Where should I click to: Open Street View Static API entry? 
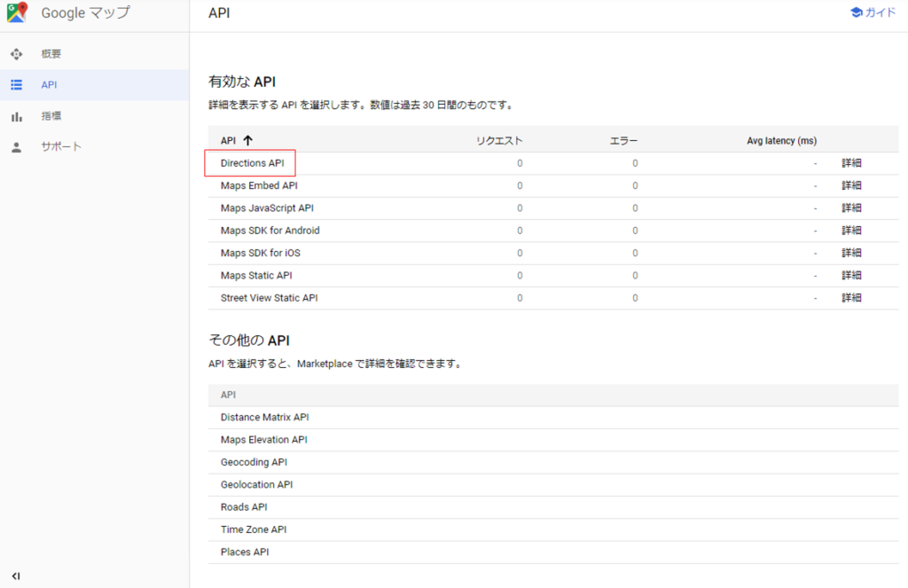(269, 298)
